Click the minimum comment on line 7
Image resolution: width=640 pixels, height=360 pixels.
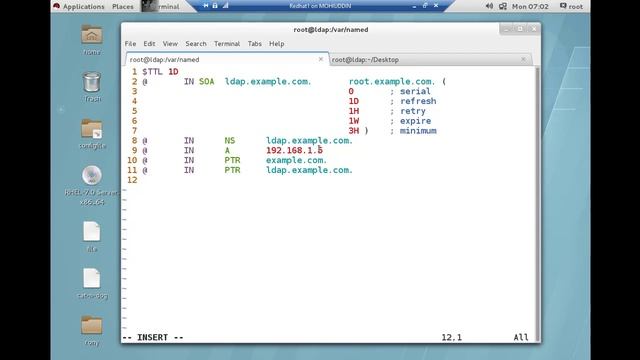(418, 131)
